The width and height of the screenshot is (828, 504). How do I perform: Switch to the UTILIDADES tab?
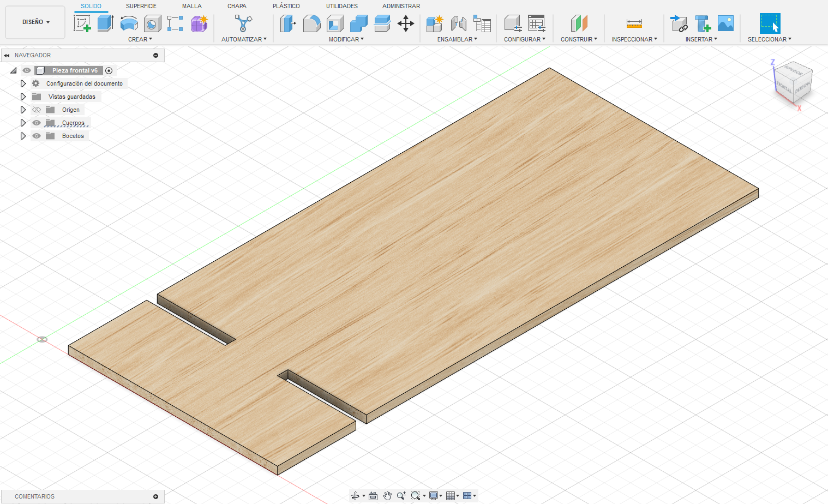[342, 6]
